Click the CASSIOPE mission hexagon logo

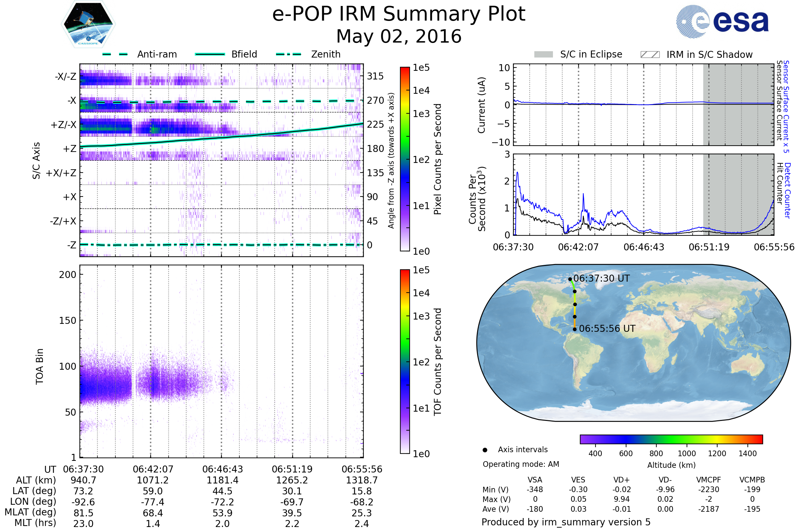click(88, 24)
